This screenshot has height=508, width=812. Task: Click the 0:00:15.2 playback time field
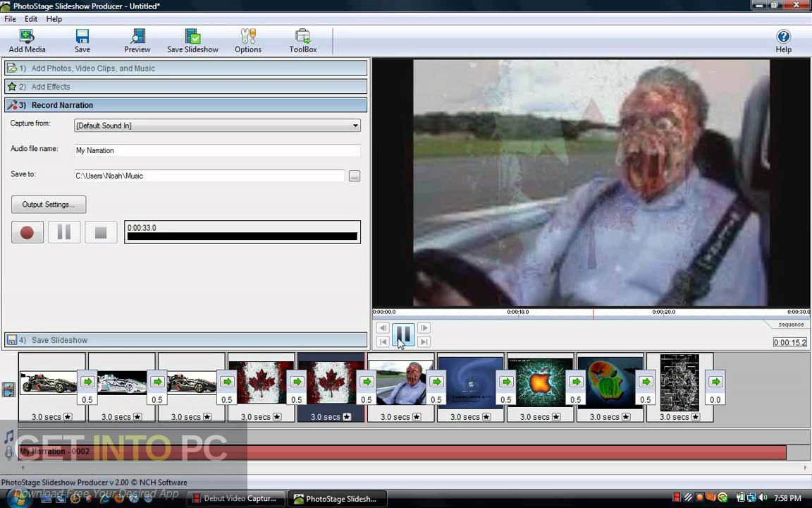tap(789, 342)
